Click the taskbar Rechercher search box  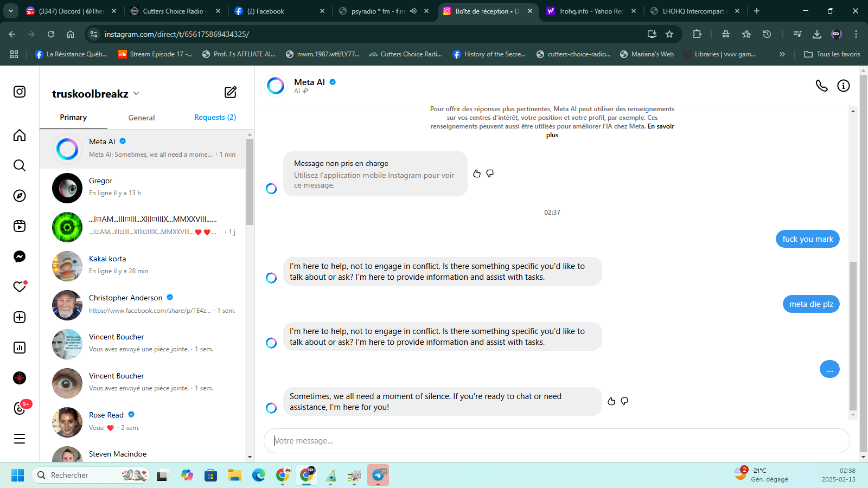tap(91, 476)
